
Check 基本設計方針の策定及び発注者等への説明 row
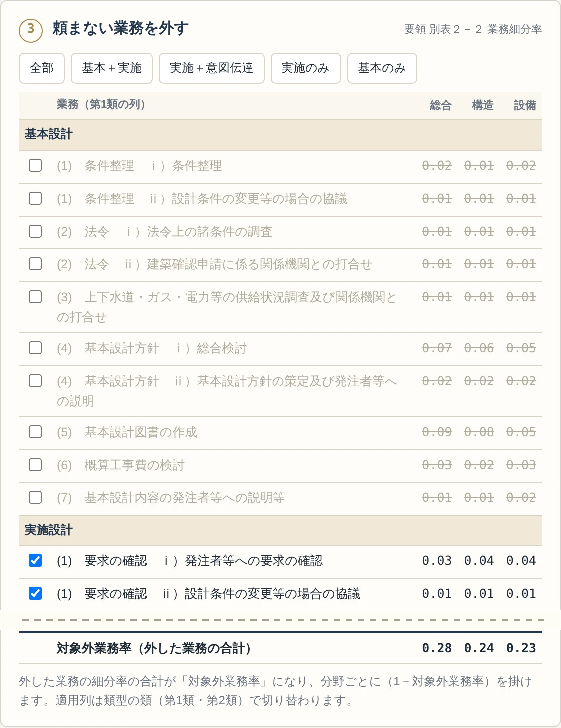(35, 381)
